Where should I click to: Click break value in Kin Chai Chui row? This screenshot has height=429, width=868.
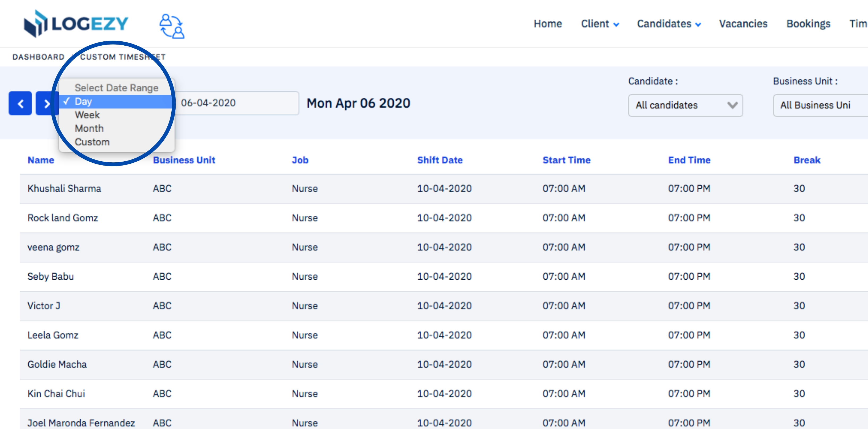click(x=799, y=394)
